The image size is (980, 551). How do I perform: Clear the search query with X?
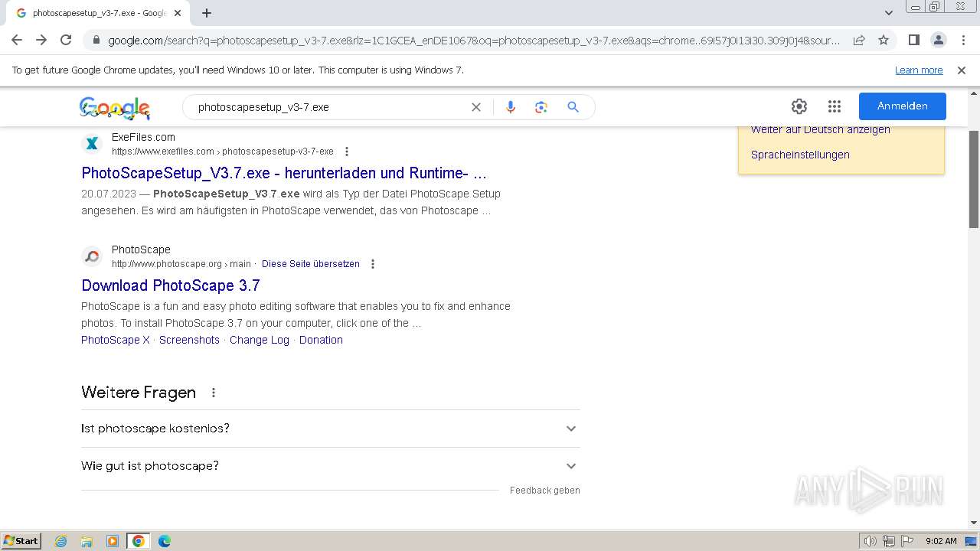tap(476, 107)
